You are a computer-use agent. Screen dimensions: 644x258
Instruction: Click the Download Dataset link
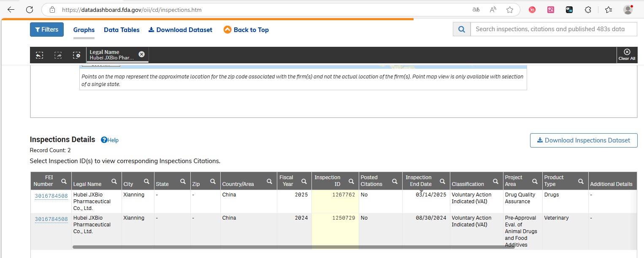pos(180,30)
